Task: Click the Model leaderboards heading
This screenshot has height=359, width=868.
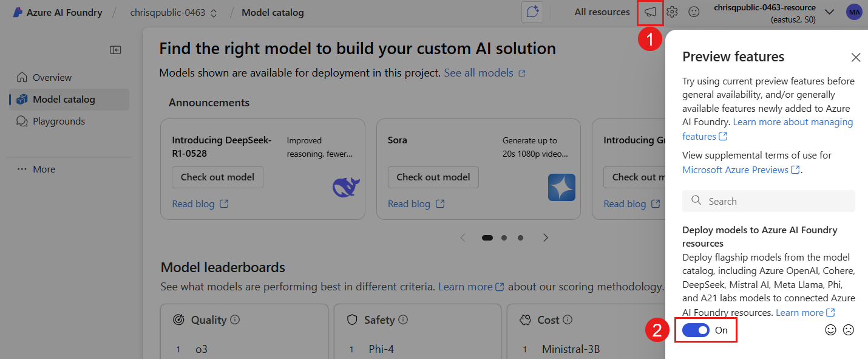Action: click(x=223, y=267)
